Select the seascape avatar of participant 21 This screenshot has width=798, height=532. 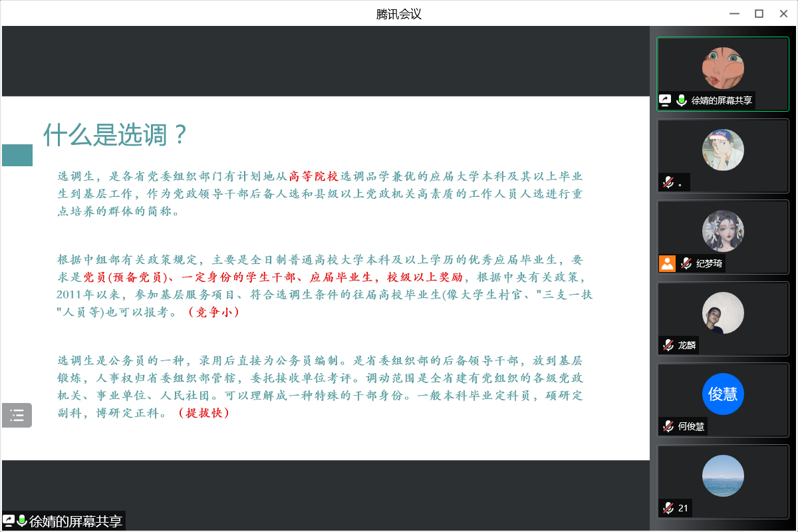tap(723, 475)
